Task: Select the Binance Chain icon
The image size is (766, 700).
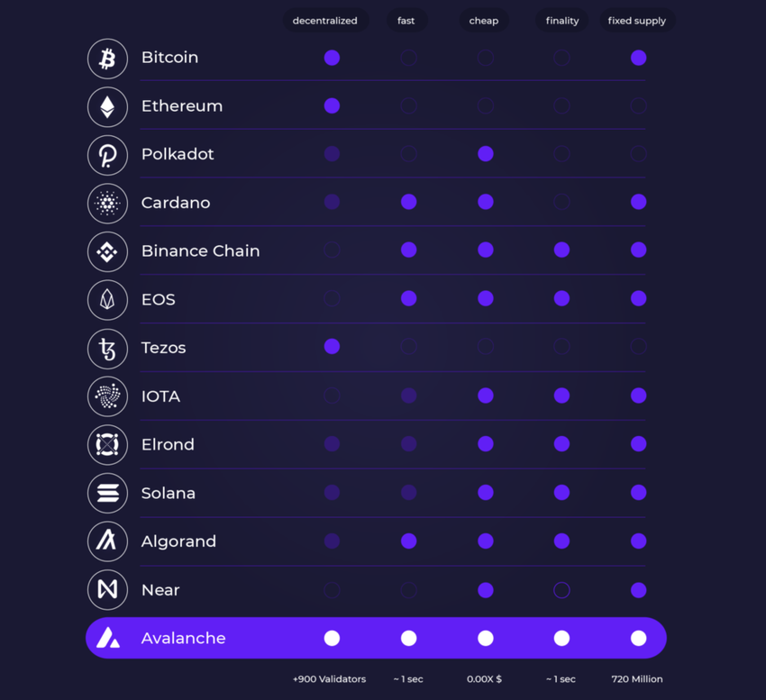Action: click(x=107, y=251)
